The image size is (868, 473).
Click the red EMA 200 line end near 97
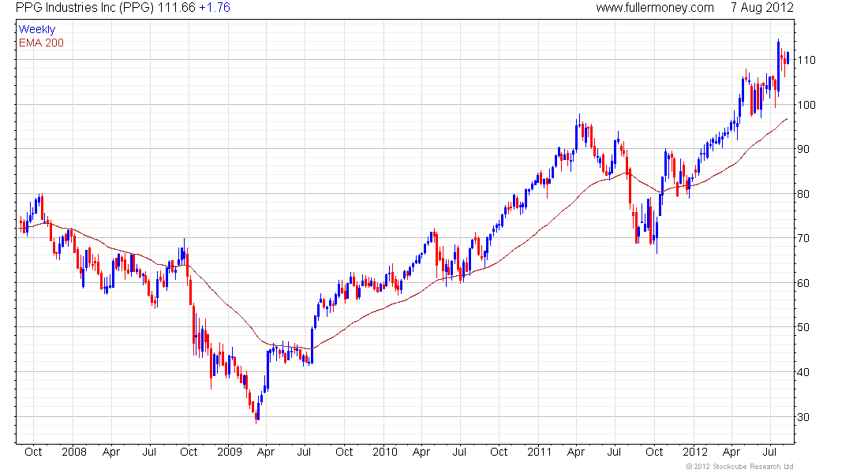(786, 120)
